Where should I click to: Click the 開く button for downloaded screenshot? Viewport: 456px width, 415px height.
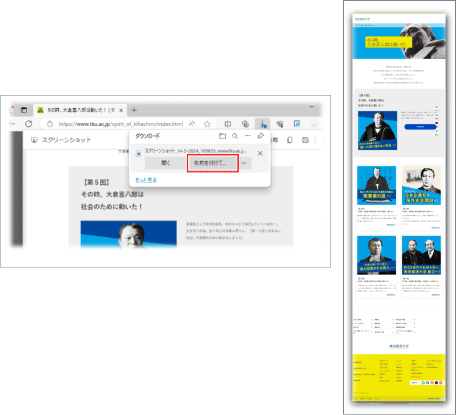click(166, 163)
